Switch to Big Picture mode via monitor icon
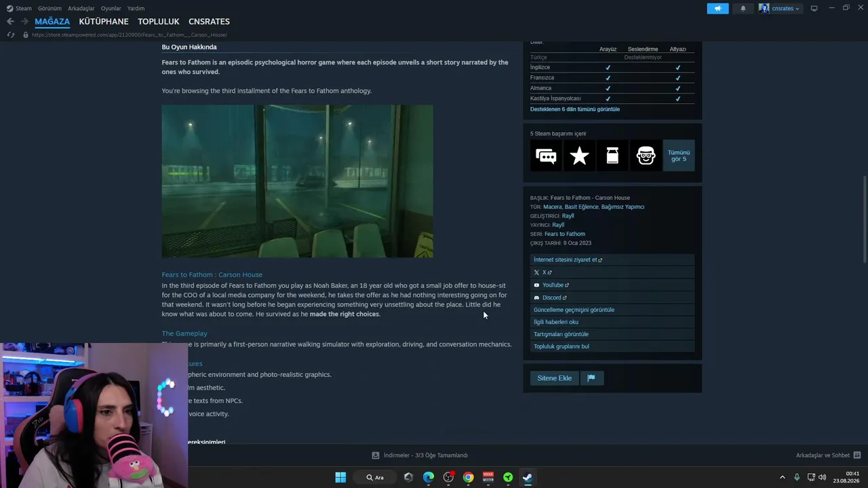 pos(814,8)
